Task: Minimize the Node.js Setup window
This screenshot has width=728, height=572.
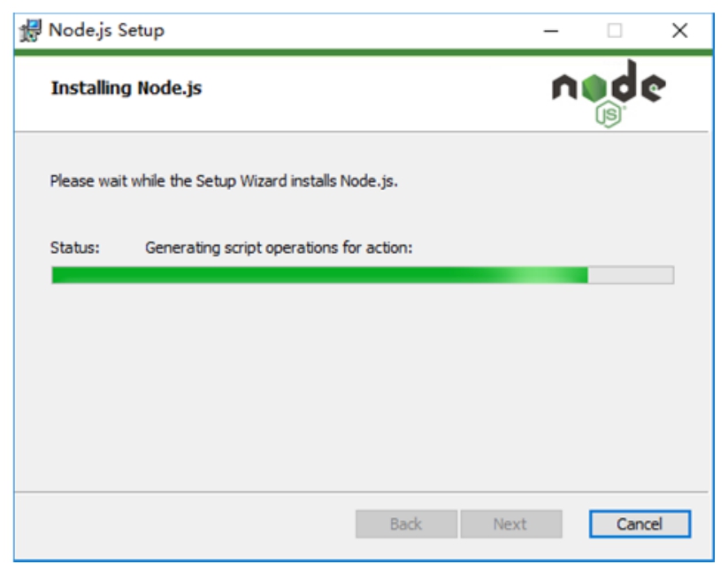Action: point(551,31)
